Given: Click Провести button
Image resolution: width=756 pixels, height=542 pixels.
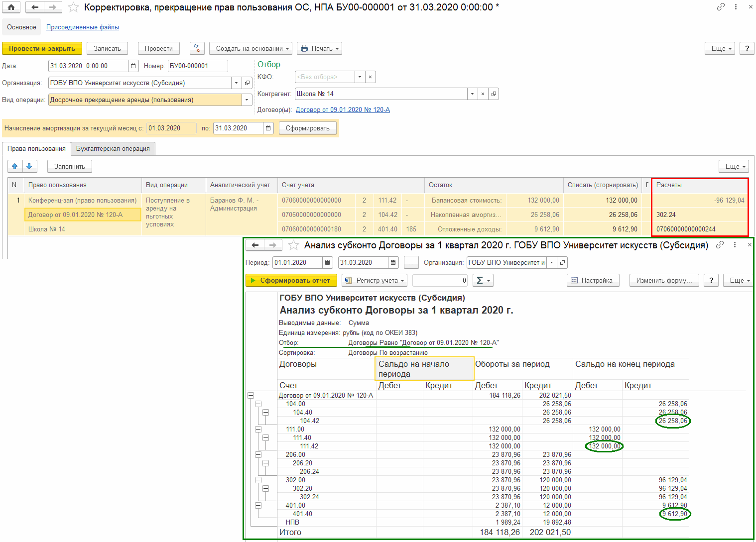Looking at the screenshot, I should pyautogui.click(x=159, y=48).
